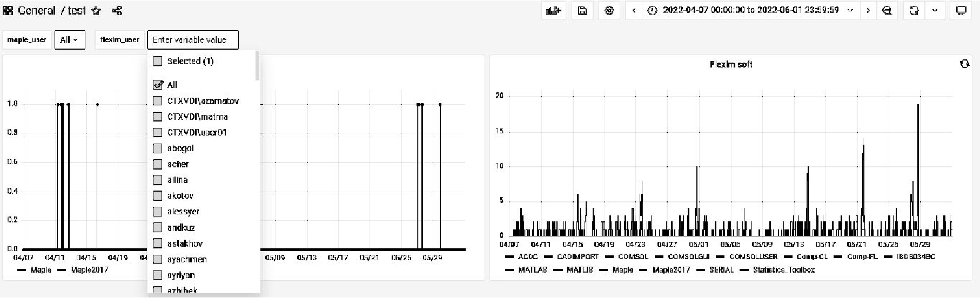Image resolution: width=980 pixels, height=298 pixels.
Task: Type in the flexlm_user variable field
Action: pos(192,40)
